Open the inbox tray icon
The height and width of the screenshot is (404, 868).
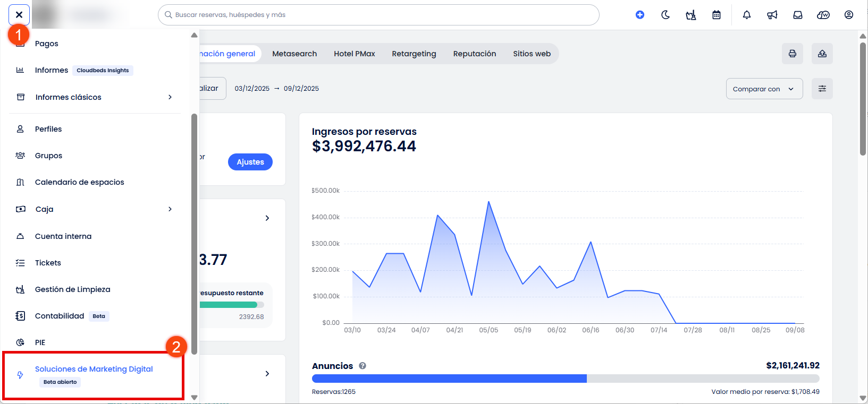798,15
